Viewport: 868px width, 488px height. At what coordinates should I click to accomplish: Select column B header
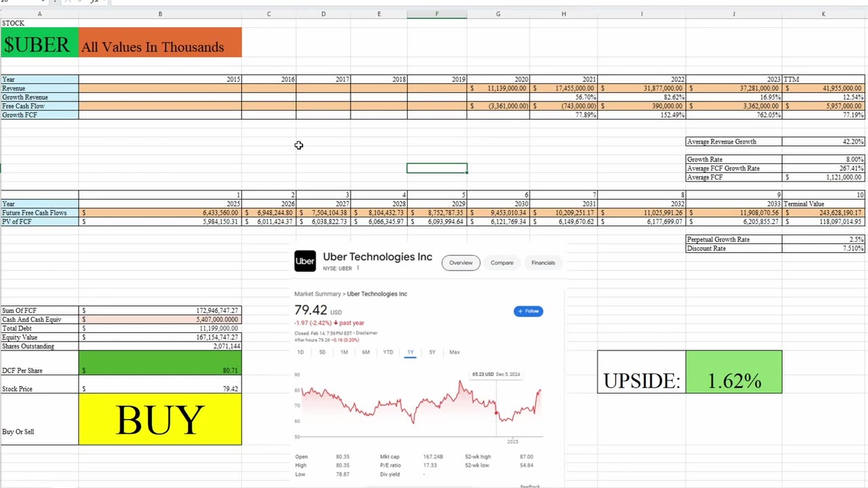coord(160,14)
